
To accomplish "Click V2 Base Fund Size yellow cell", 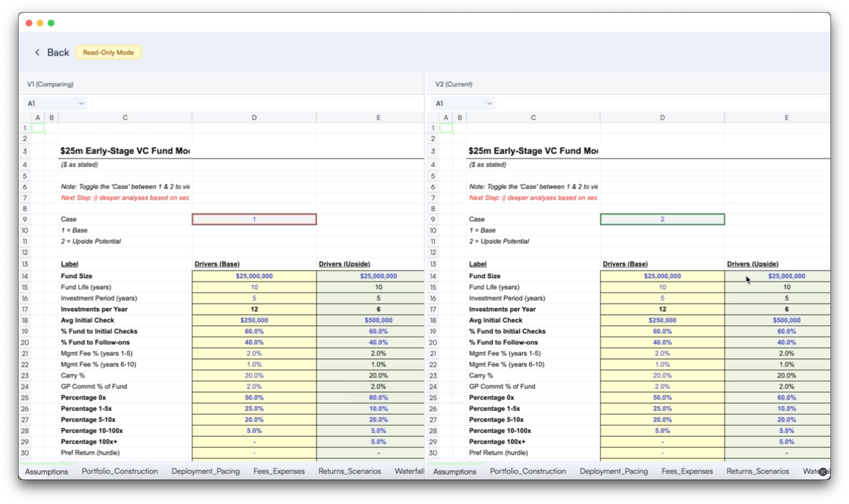I will (662, 276).
